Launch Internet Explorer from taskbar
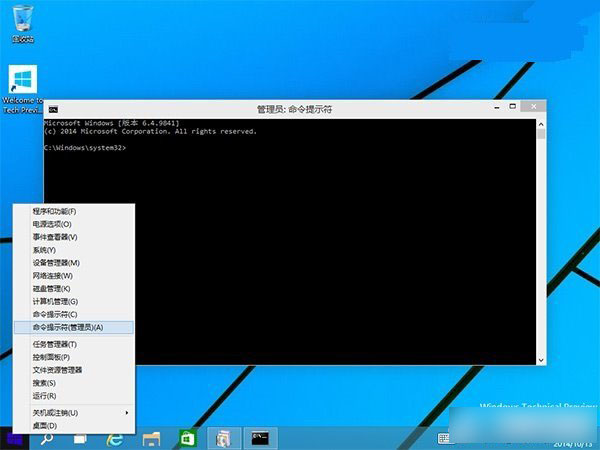Viewport: 600px width, 450px height. click(x=115, y=438)
